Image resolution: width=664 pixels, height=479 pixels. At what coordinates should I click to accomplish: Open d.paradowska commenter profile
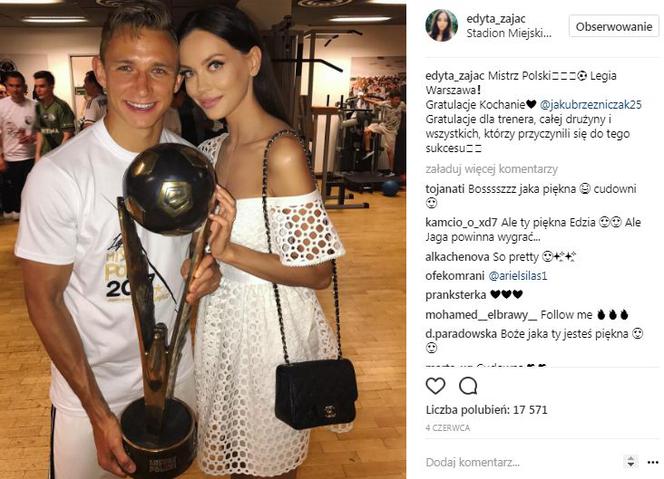click(x=461, y=334)
